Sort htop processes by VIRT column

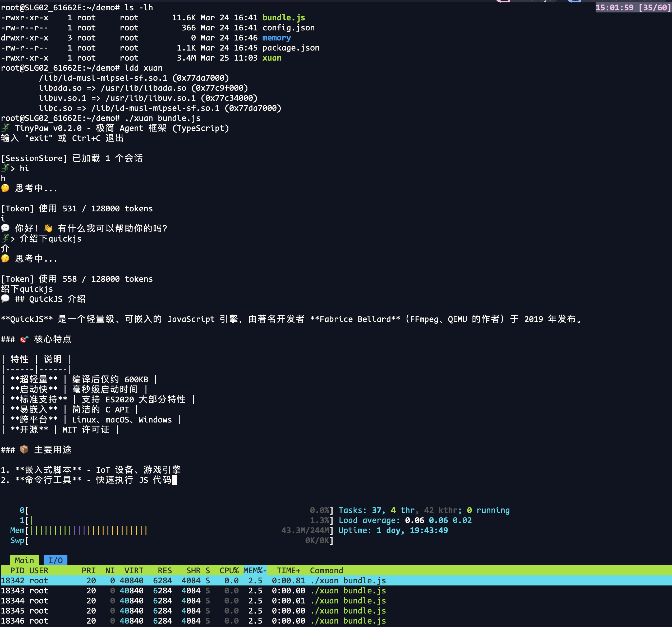(134, 570)
